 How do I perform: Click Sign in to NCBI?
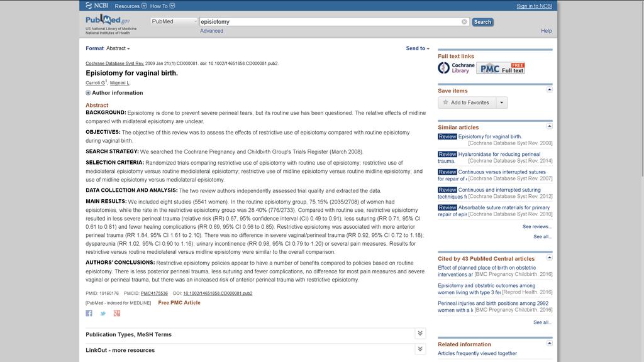(x=534, y=6)
